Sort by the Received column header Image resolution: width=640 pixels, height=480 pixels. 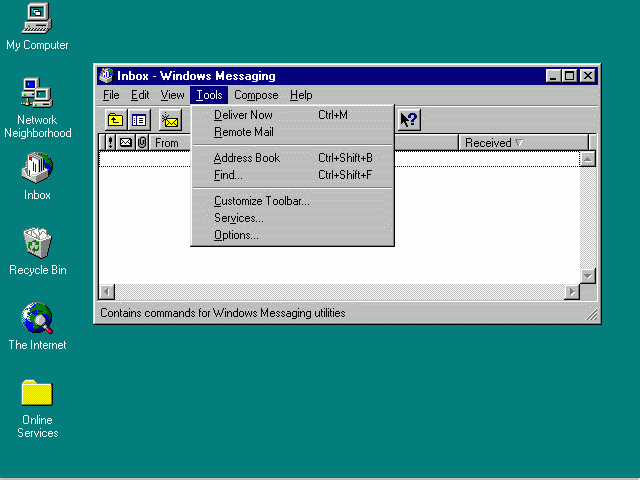tap(523, 142)
